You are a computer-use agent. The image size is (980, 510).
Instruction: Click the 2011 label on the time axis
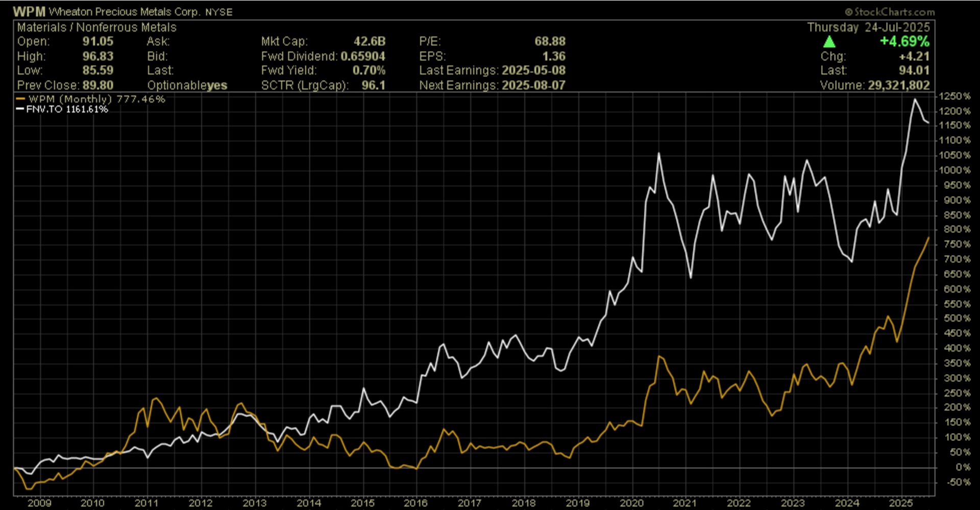[146, 503]
